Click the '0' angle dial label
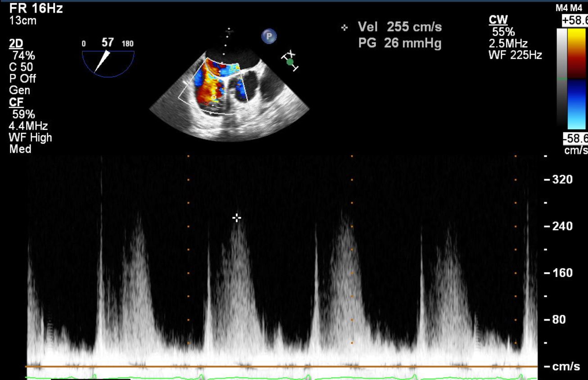 pyautogui.click(x=84, y=44)
